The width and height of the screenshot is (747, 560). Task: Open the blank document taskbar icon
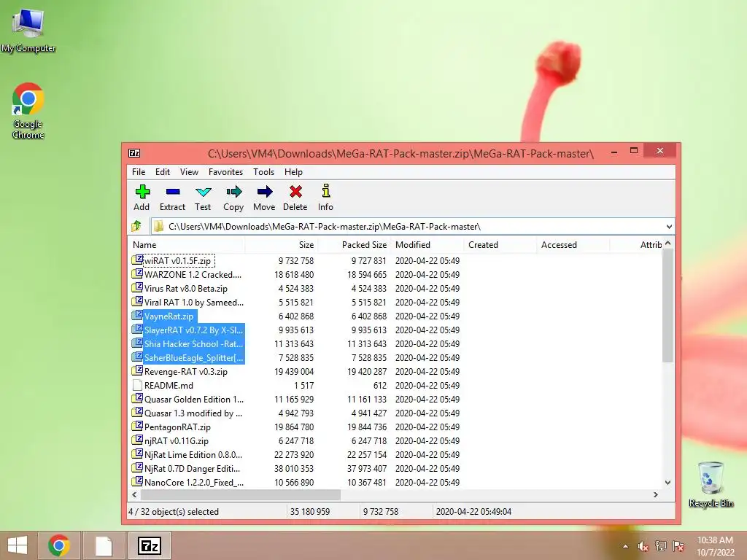pos(104,545)
